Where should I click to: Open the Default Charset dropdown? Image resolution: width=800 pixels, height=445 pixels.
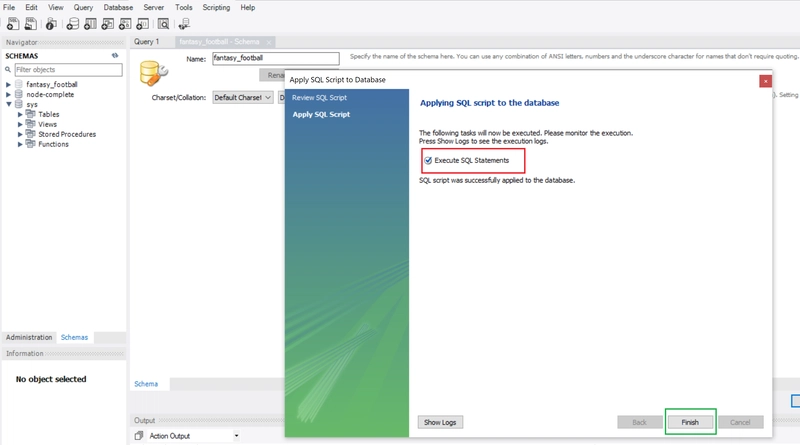tap(243, 97)
